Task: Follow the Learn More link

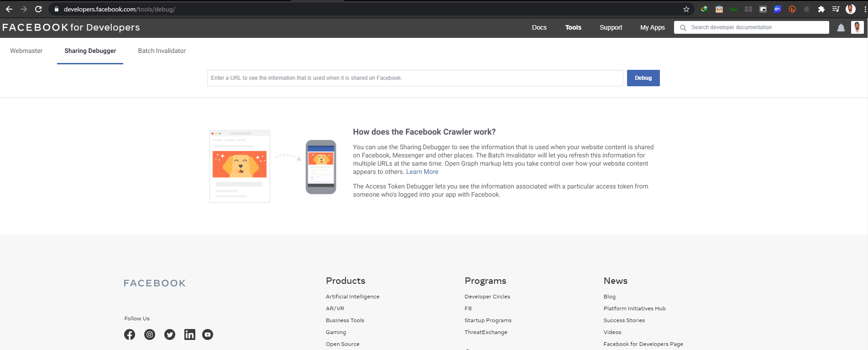Action: click(422, 172)
